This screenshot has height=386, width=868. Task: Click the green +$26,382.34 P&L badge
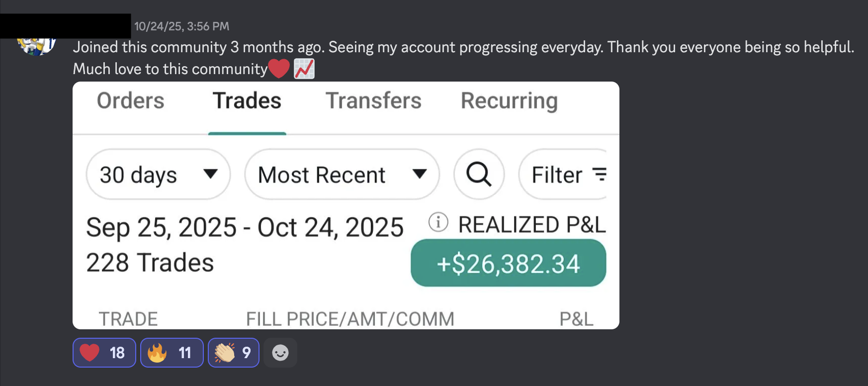click(508, 263)
